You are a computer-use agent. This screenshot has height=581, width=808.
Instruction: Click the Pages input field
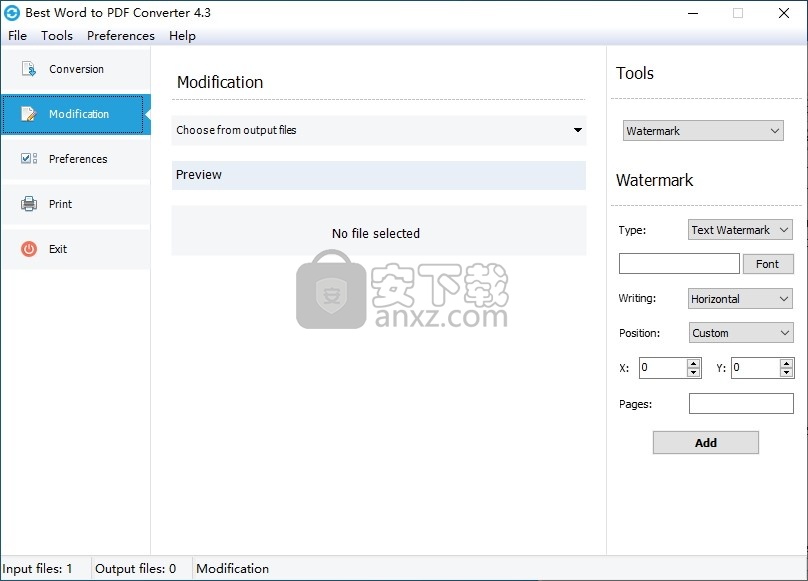(x=740, y=404)
